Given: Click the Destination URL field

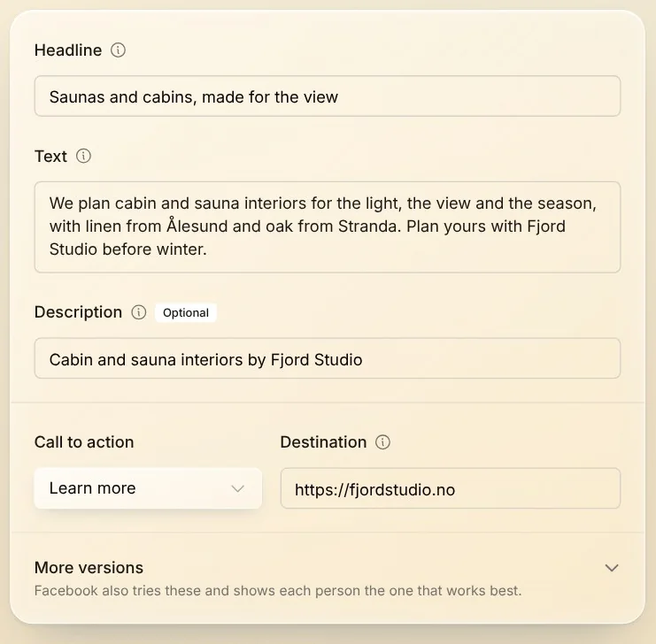Looking at the screenshot, I should [450, 488].
